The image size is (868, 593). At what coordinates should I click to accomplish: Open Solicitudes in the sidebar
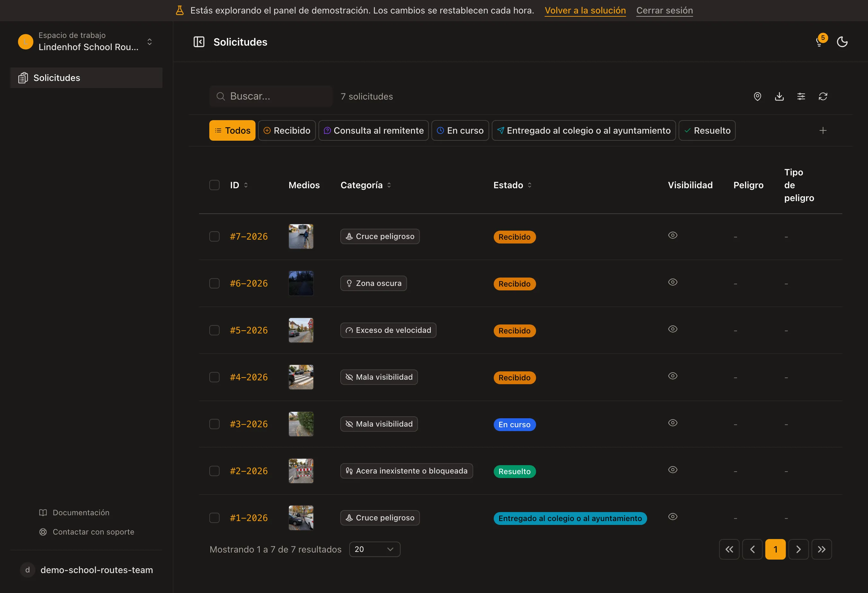point(86,78)
